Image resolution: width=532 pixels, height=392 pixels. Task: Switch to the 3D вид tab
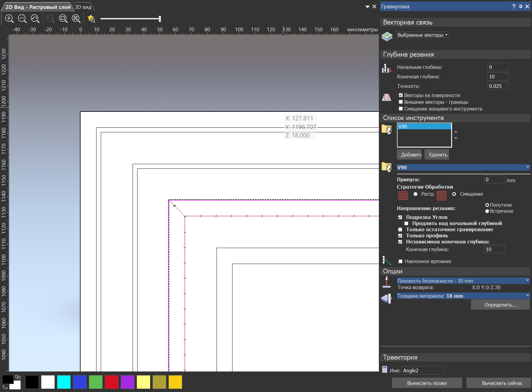(x=83, y=7)
